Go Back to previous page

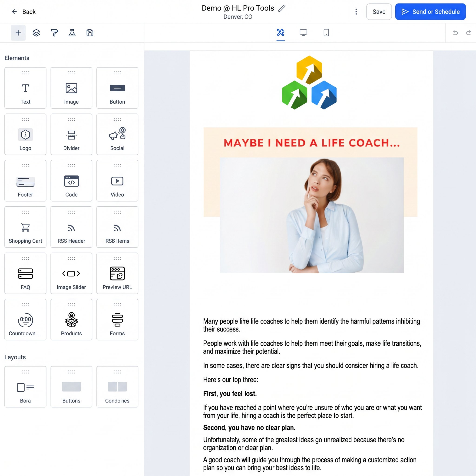coord(24,12)
